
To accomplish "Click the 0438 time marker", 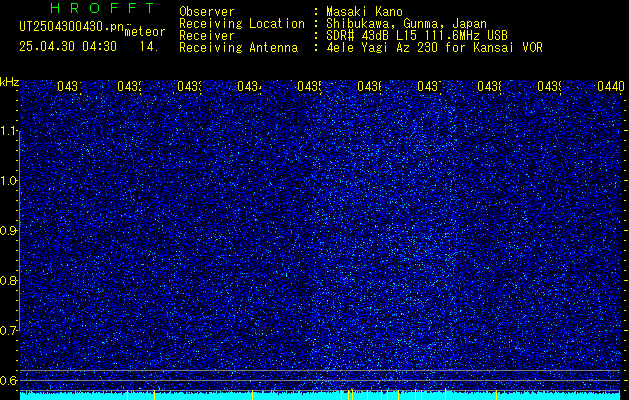I will (489, 86).
